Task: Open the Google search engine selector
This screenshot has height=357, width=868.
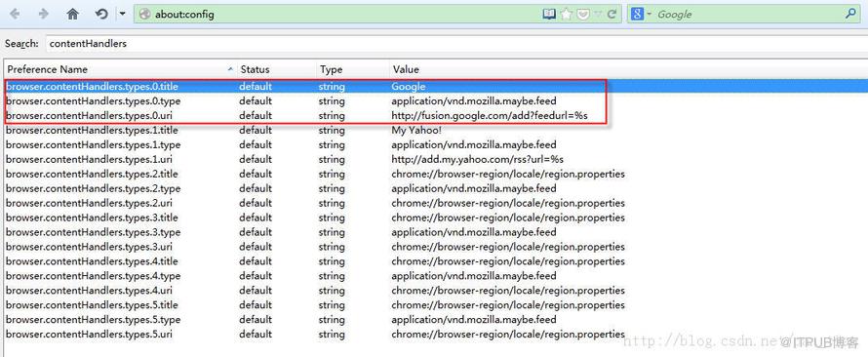Action: pos(641,15)
